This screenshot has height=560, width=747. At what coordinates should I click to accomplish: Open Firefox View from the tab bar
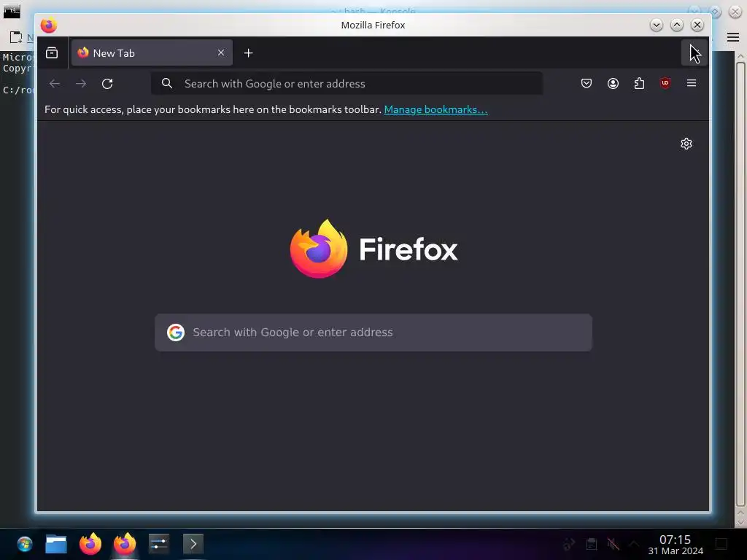coord(52,52)
